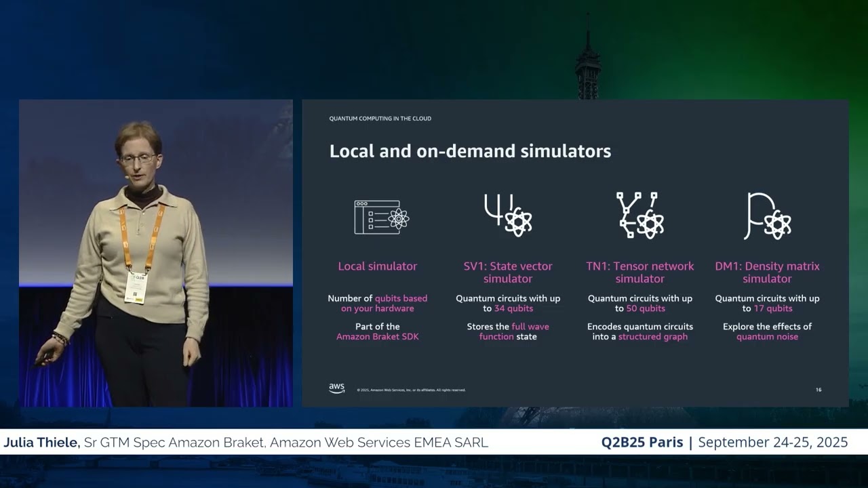Click 'September 24-25, 2025' date text

[x=773, y=443]
